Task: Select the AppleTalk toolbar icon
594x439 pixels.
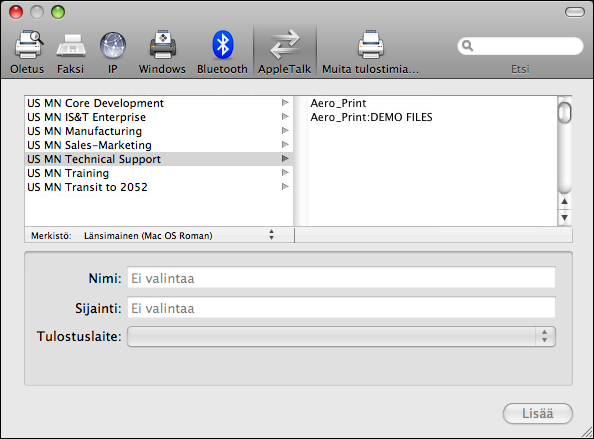Action: click(284, 52)
